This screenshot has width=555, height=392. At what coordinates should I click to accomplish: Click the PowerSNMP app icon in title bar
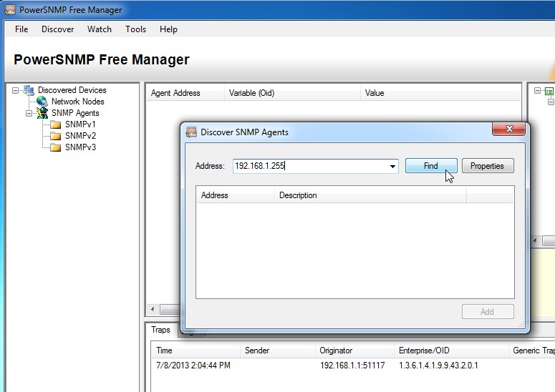10,9
